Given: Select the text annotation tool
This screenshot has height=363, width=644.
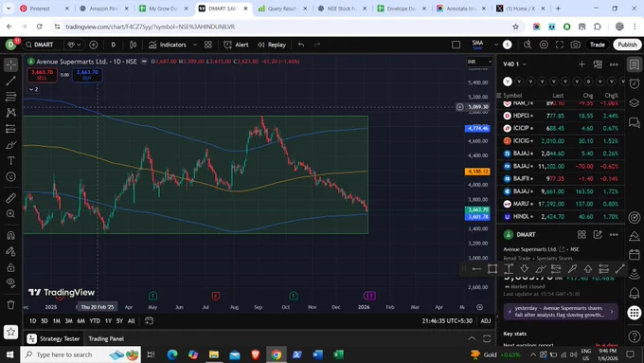Looking at the screenshot, I should [11, 161].
